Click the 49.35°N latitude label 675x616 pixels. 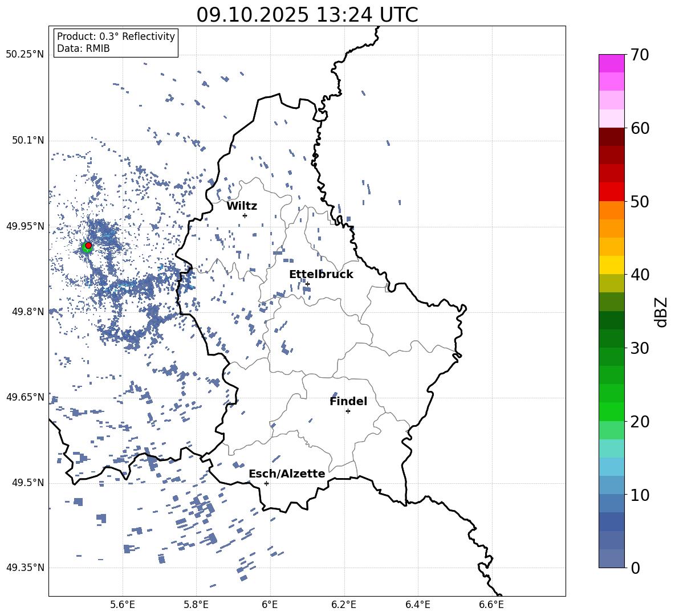coord(25,568)
